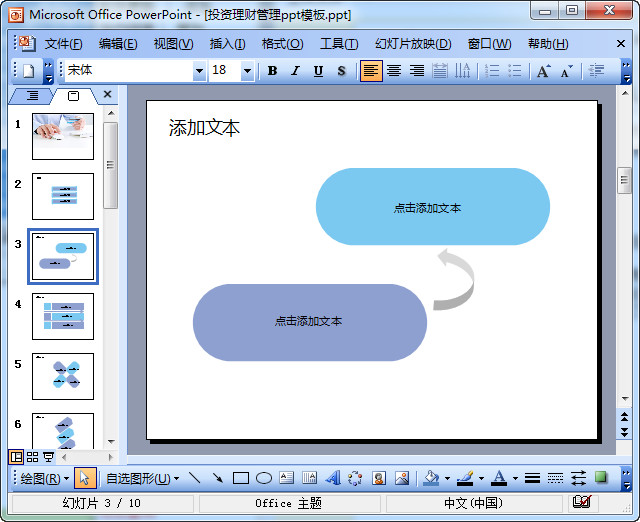
Task: Click the decrease indent icon
Action: click(x=596, y=71)
